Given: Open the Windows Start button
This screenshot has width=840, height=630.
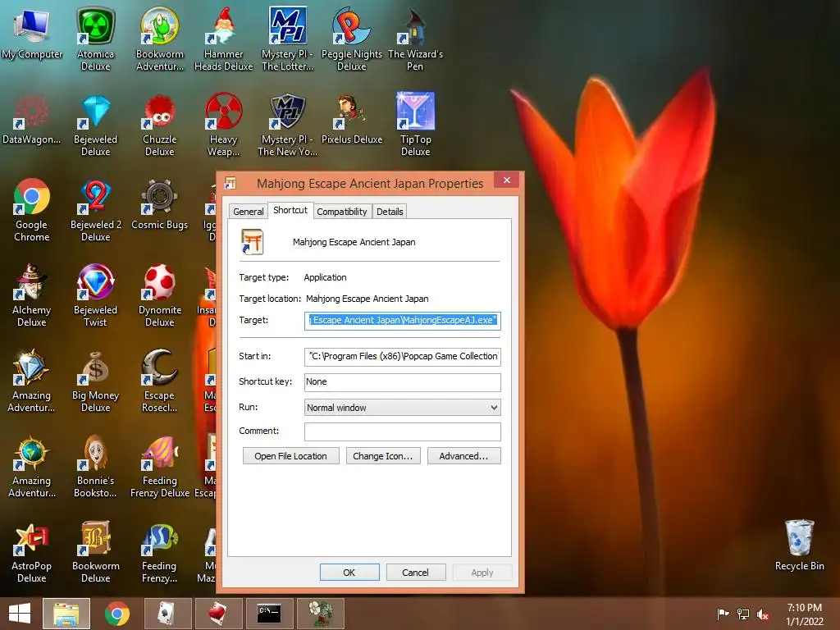Looking at the screenshot, I should coord(20,614).
